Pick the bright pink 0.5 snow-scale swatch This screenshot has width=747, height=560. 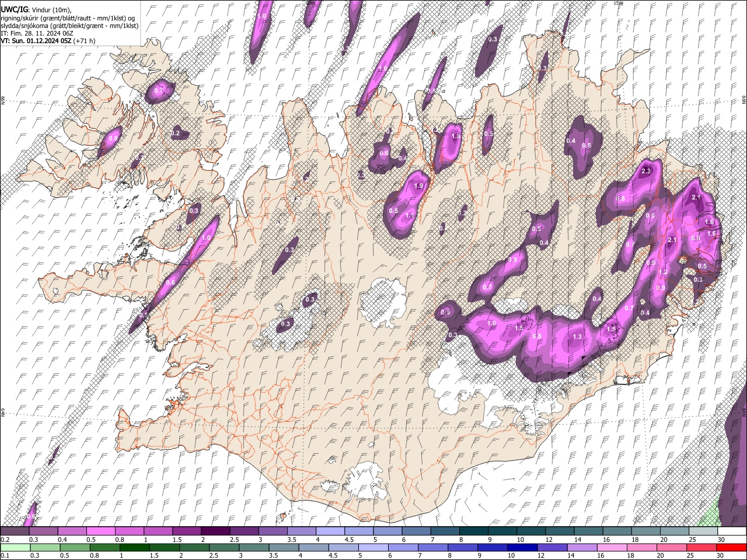click(101, 531)
